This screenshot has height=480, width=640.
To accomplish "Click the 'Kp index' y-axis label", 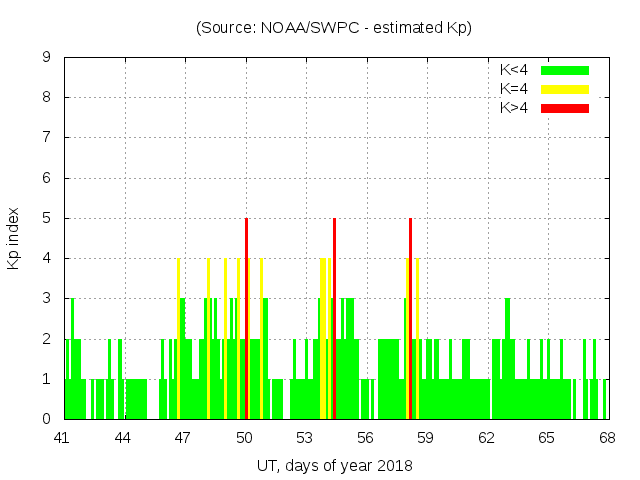I will [14, 238].
